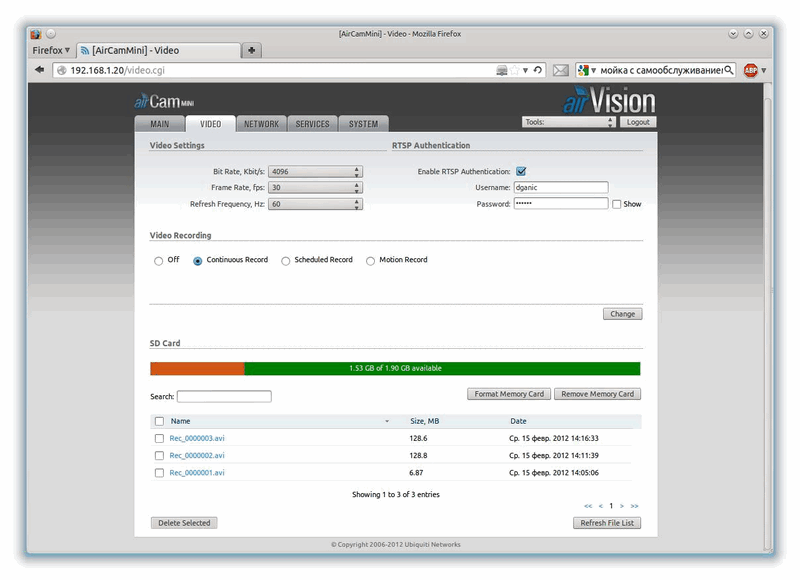Click the browser back arrow
Image resolution: width=800 pixels, height=580 pixels.
tap(39, 70)
